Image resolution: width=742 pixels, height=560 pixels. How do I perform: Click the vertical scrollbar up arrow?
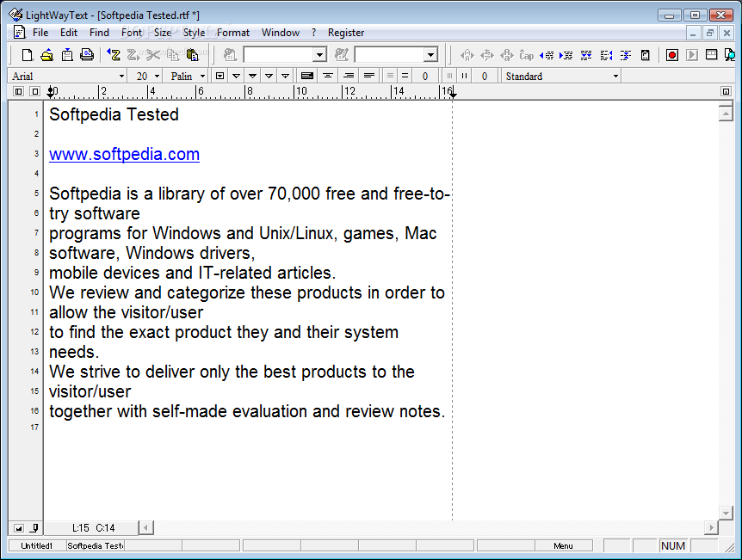tap(726, 114)
